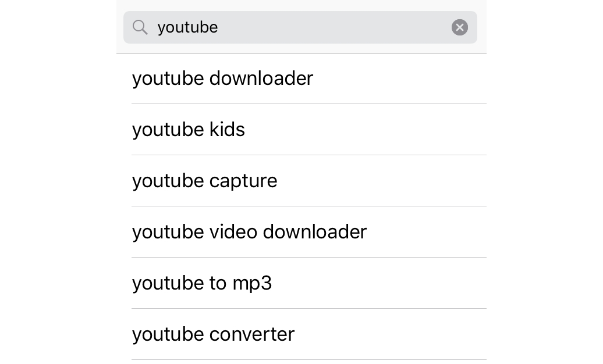This screenshot has width=603, height=364.
Task: Pick the "youtube video downloader" suggestion
Action: pyautogui.click(x=309, y=232)
